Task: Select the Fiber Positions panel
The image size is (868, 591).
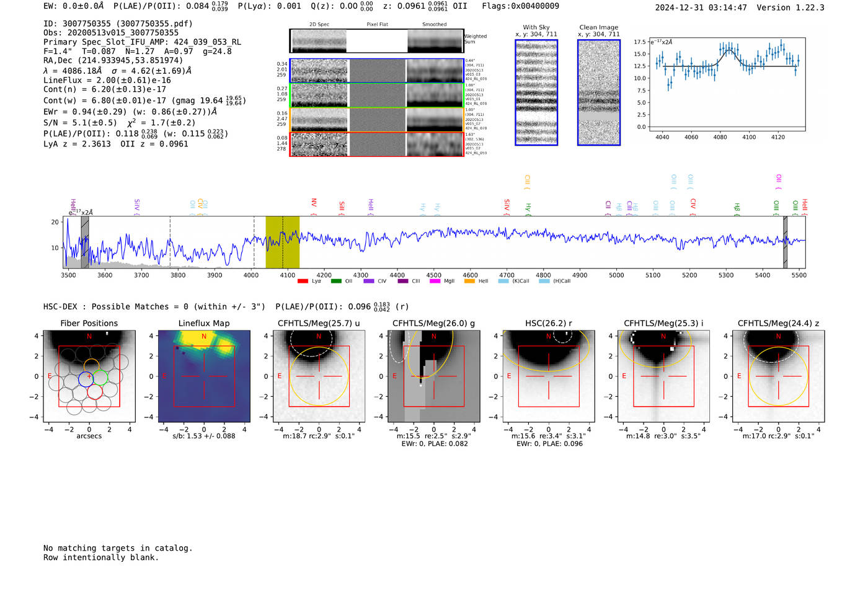Action: click(89, 376)
